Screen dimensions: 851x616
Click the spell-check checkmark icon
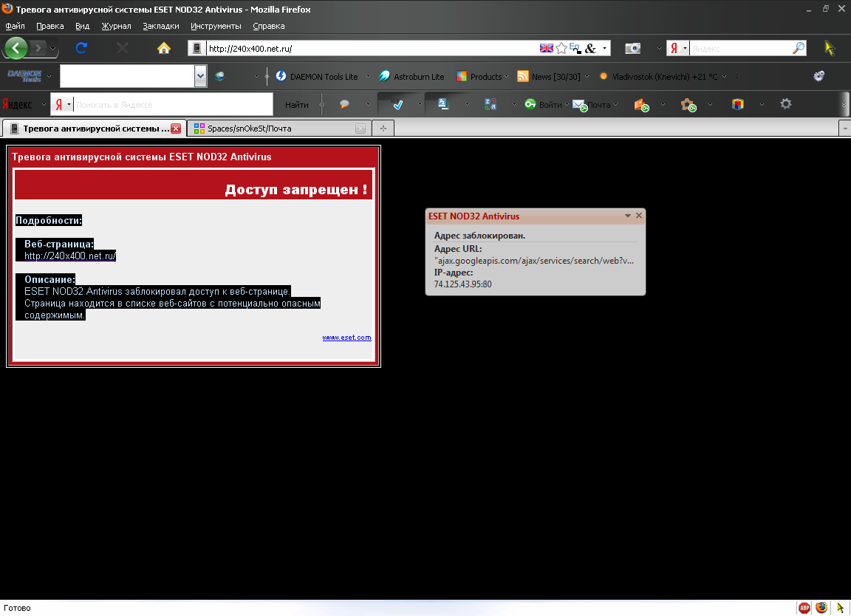point(397,104)
